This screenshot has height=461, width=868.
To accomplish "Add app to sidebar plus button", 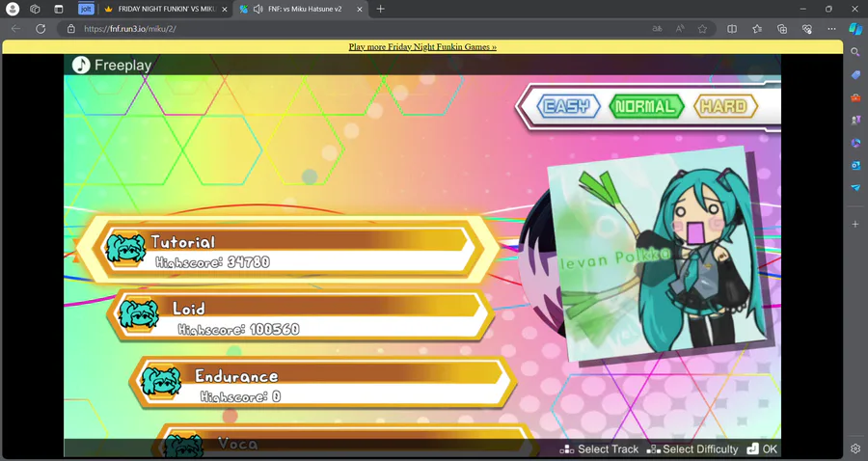I will 855,224.
